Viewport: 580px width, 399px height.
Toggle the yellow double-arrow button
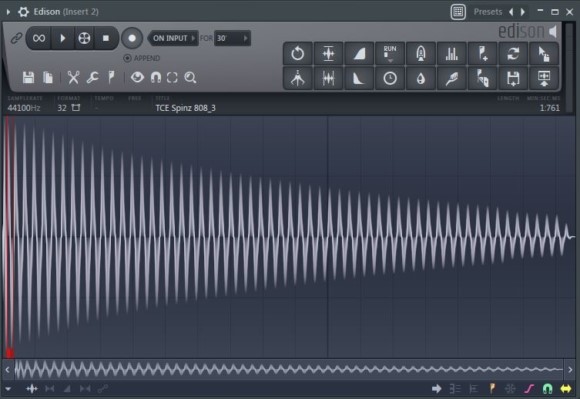coord(566,389)
